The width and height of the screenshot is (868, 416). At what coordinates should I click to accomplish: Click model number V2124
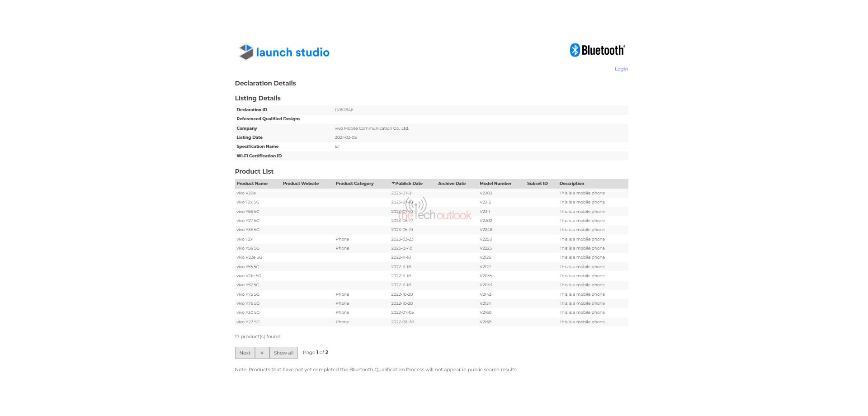(x=486, y=303)
